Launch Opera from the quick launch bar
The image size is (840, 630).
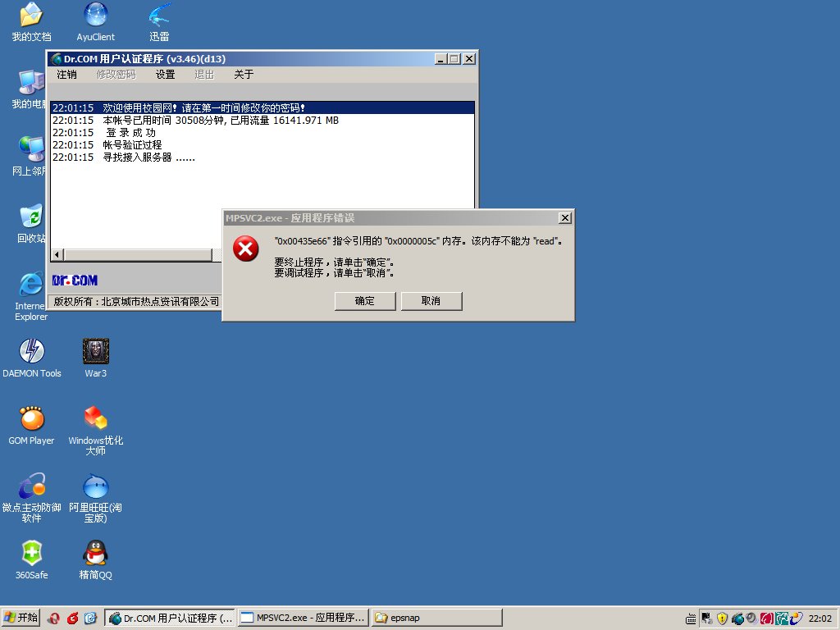53,619
